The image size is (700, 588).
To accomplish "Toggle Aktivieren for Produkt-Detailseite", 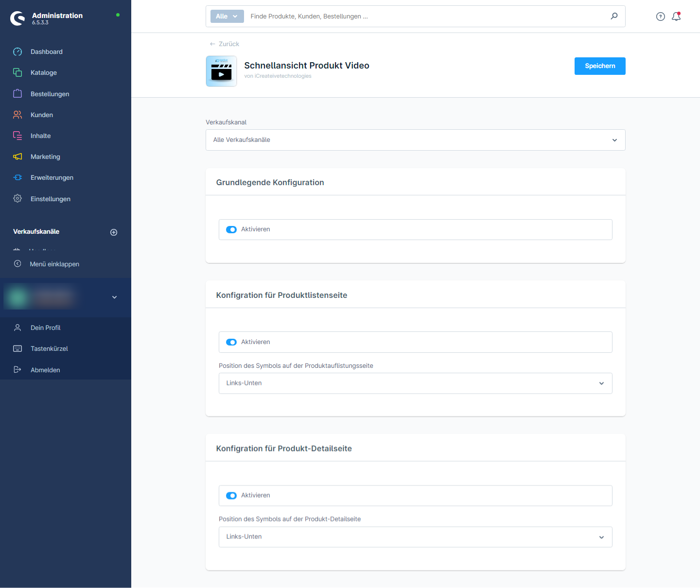I will tap(231, 496).
